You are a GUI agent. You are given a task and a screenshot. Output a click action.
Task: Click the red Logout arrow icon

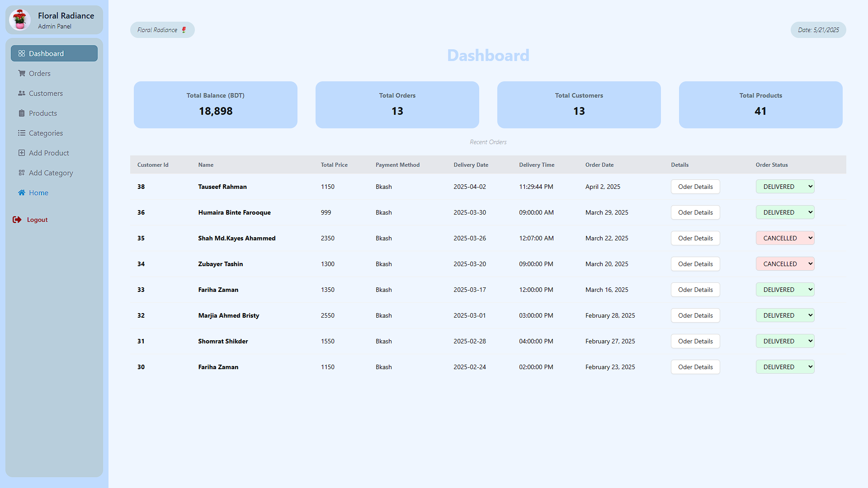17,220
